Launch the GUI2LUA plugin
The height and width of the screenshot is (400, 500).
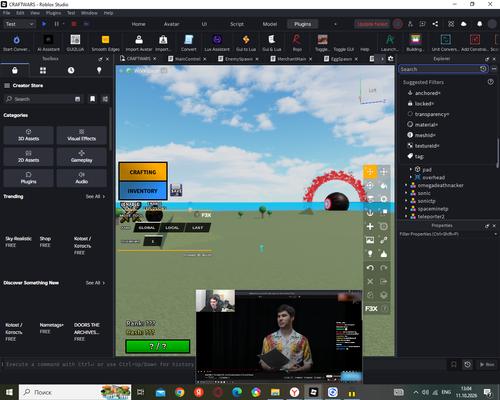pyautogui.click(x=75, y=43)
